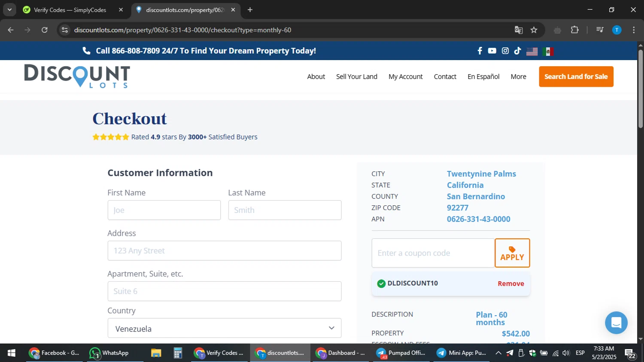Viewport: 644px width, 362px height.
Task: Open Chrome three-dot menu
Action: coord(634,30)
